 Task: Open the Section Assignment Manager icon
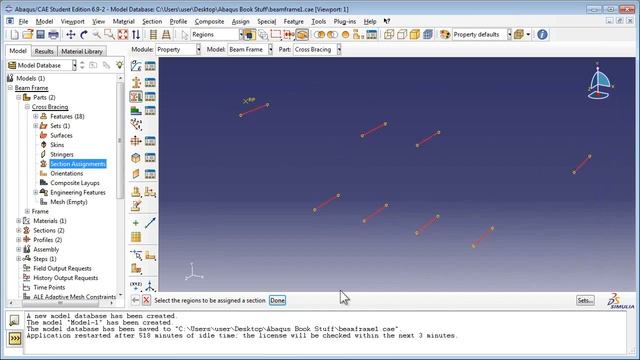click(150, 97)
